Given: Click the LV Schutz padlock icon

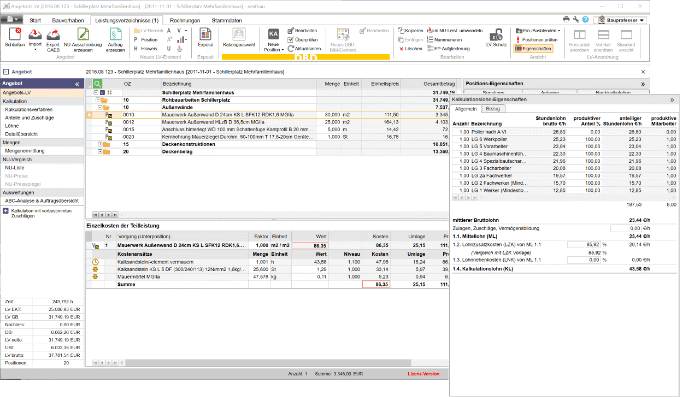Looking at the screenshot, I should click(x=496, y=35).
